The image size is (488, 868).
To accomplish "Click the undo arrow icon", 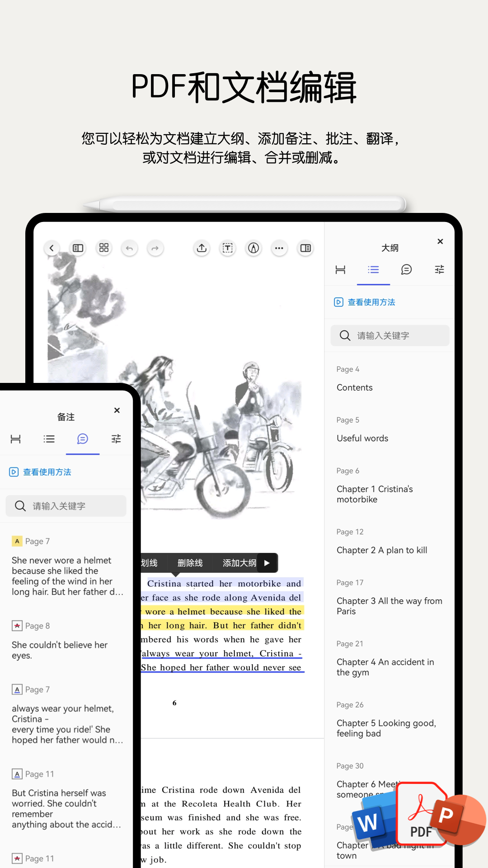I will [130, 248].
